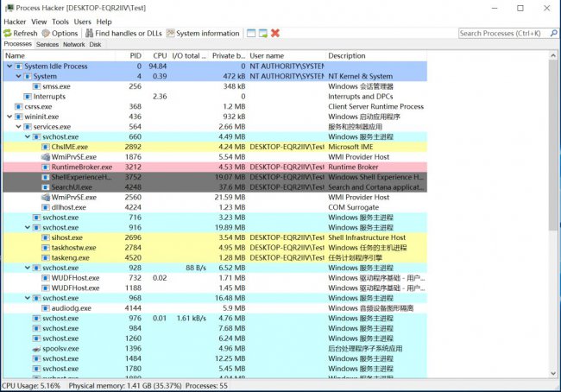Viewport: 561px width, 392px height.
Task: Click the csrss.exe process icon
Action: click(x=19, y=107)
